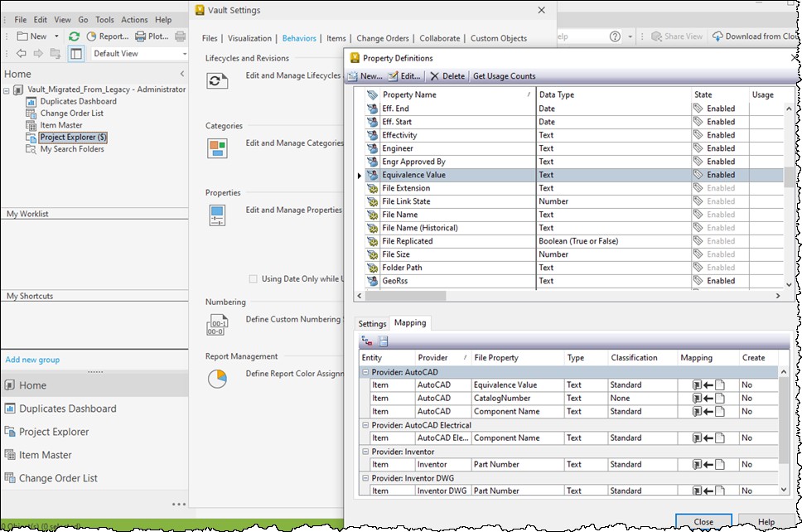Switch to Visualization tab in Vault Settings
This screenshot has width=802, height=532.
tap(249, 38)
